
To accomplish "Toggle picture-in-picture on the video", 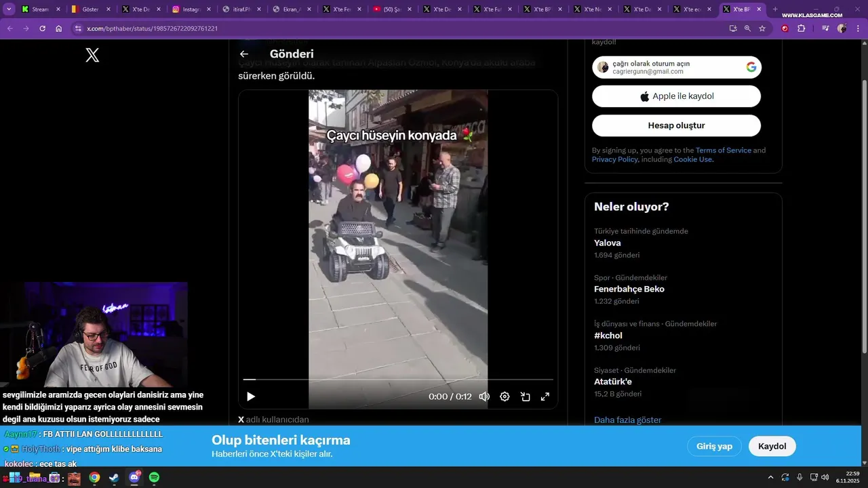I will 525,396.
